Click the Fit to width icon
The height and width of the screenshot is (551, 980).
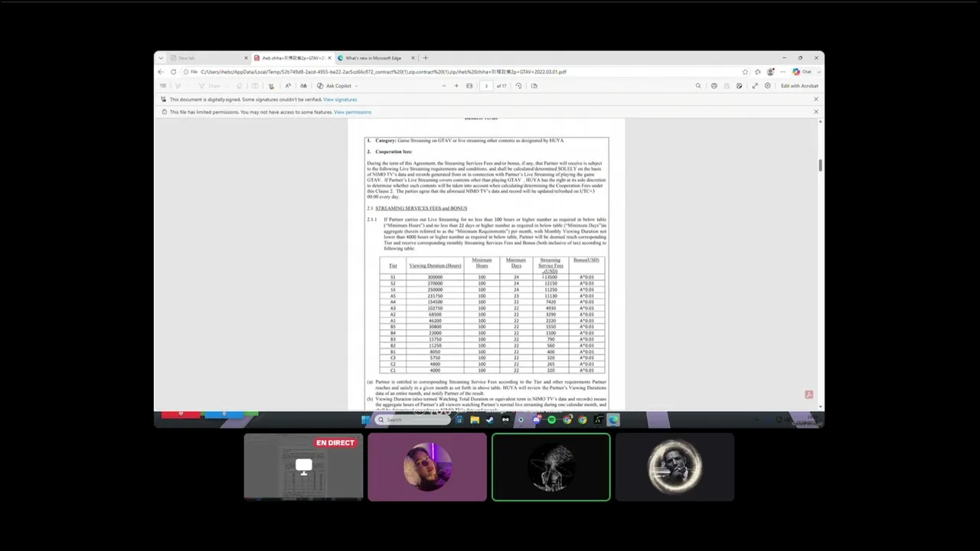point(469,86)
